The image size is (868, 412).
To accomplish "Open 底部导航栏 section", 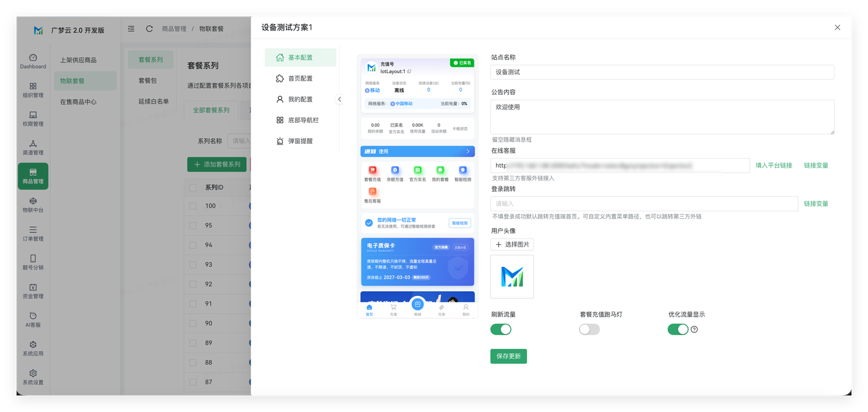I will pos(300,120).
